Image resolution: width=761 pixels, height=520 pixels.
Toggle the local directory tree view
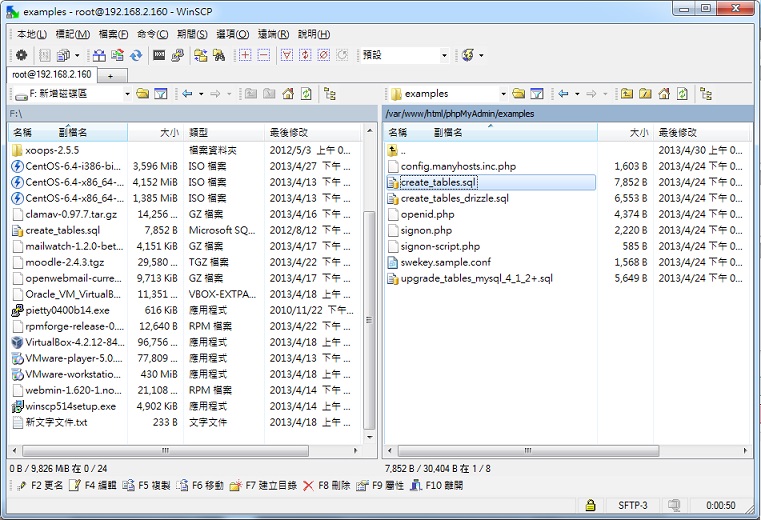coord(330,94)
